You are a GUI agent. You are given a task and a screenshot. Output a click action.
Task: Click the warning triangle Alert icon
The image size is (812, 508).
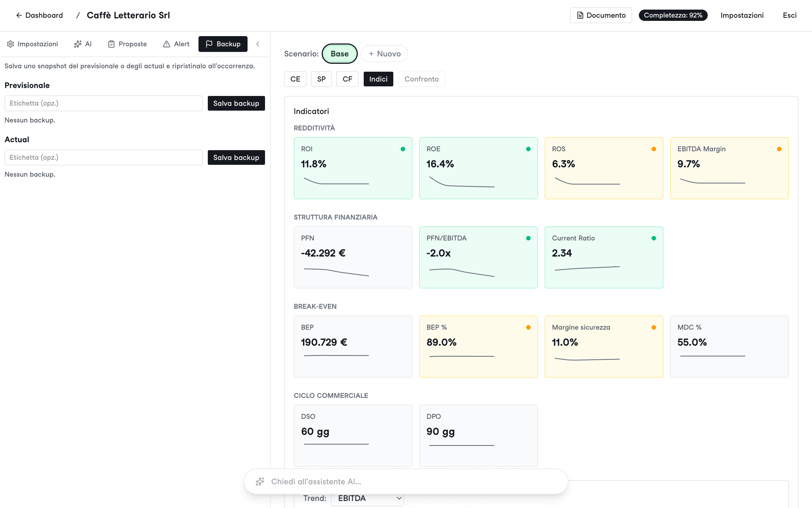[x=166, y=44]
